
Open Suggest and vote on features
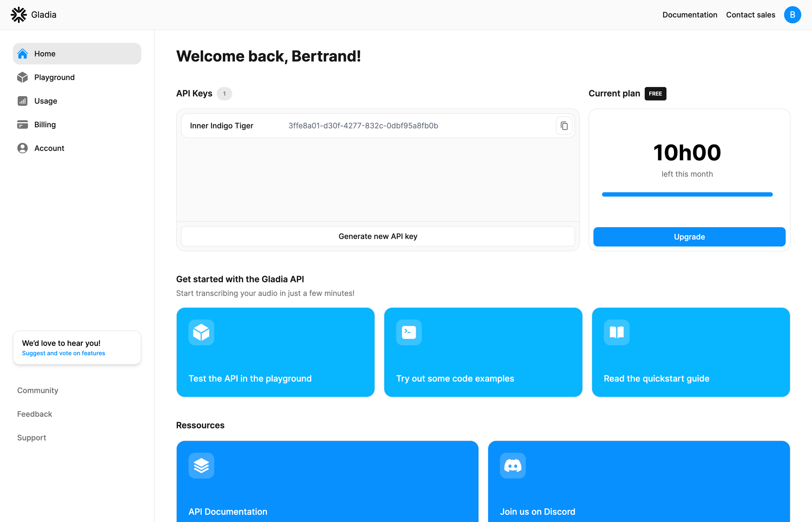point(63,353)
